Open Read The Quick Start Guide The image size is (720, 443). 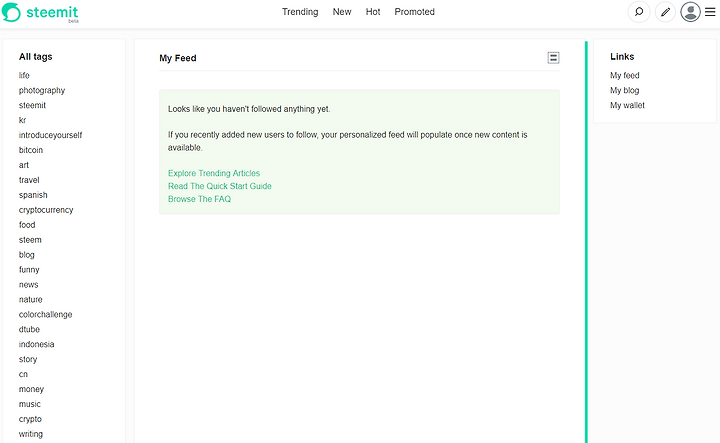(219, 186)
